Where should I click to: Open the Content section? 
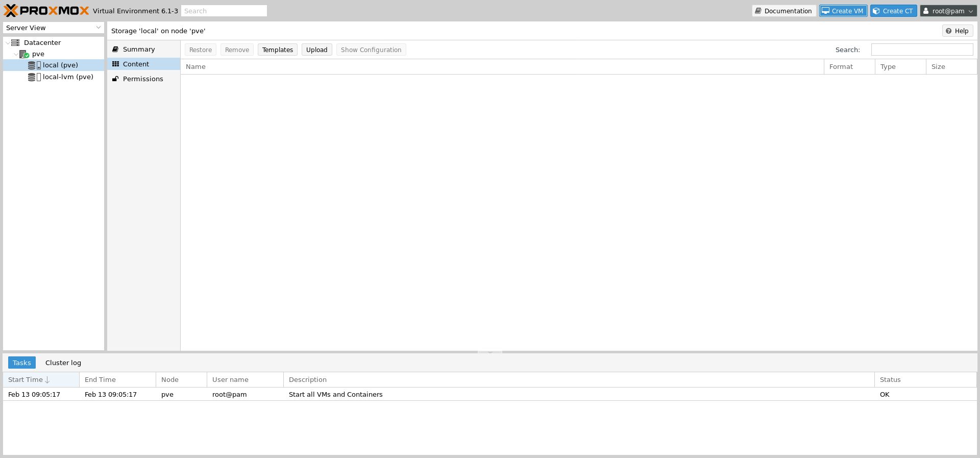pos(143,64)
